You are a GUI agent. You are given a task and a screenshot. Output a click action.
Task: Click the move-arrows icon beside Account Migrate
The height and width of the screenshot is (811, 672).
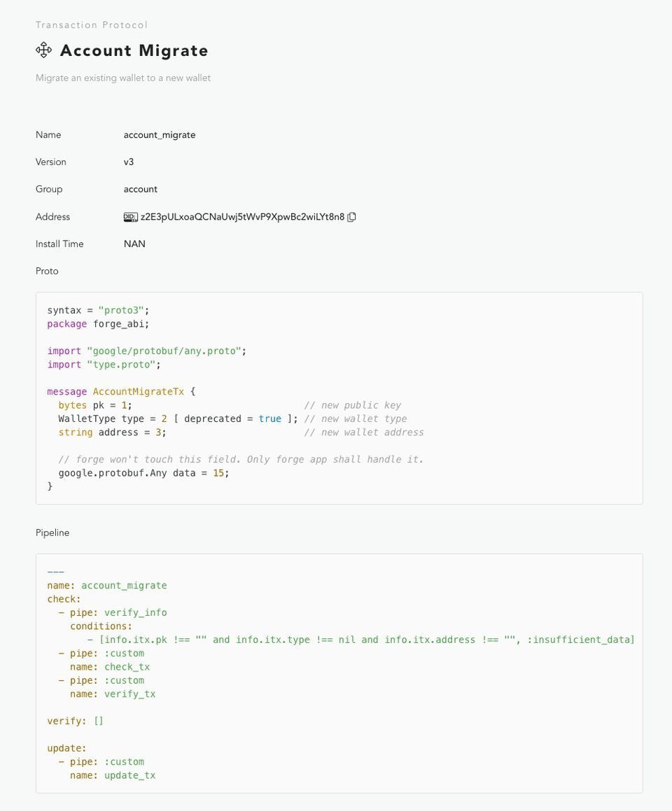coord(44,50)
